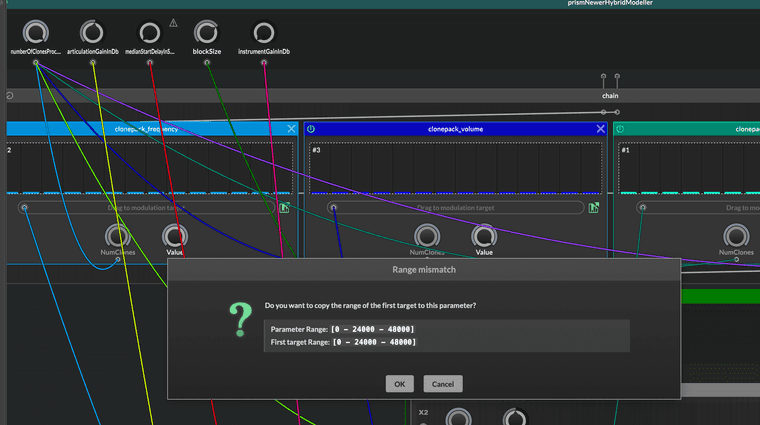Click the clonepack_volume modulation target drag field
Screen dimensions: 760x425
click(x=456, y=207)
